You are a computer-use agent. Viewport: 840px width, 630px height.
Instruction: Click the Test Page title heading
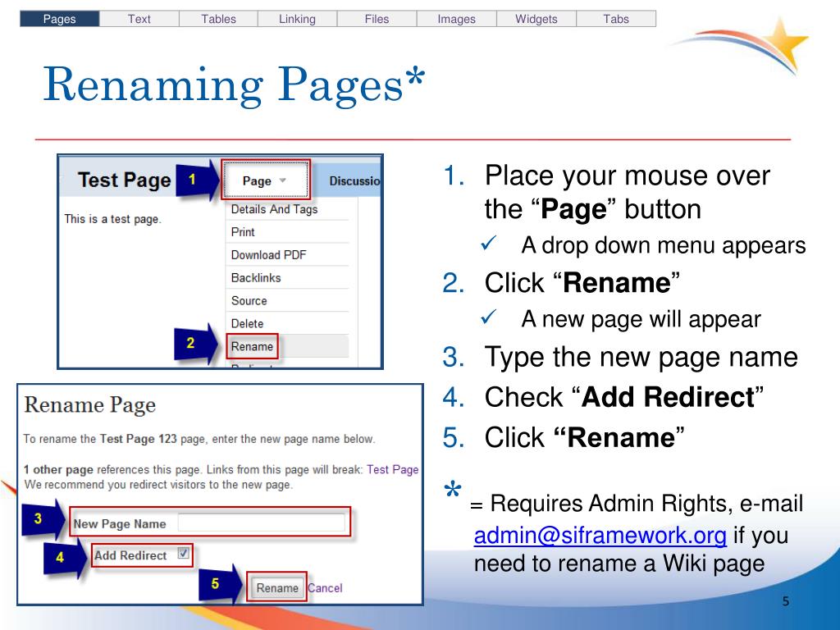(x=125, y=180)
